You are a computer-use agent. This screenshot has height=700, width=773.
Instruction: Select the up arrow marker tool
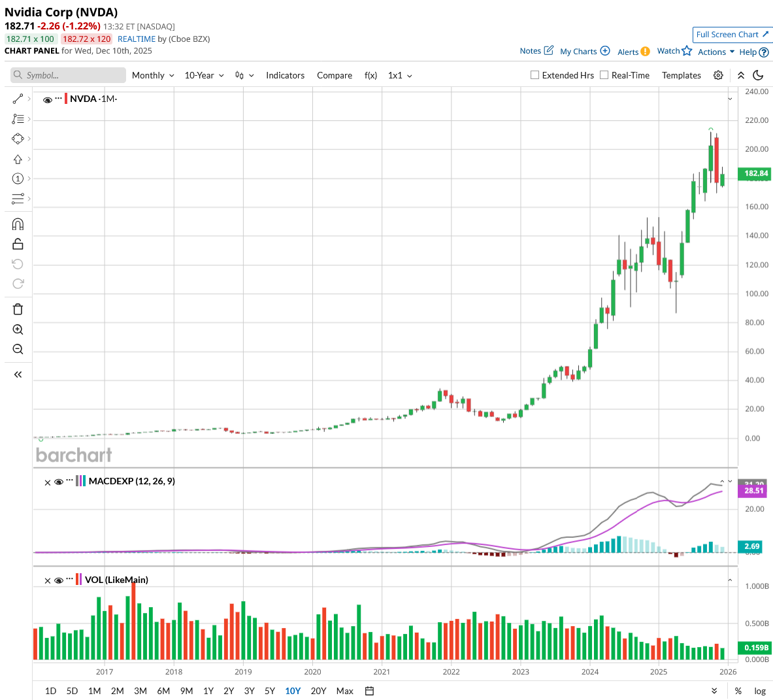point(18,159)
